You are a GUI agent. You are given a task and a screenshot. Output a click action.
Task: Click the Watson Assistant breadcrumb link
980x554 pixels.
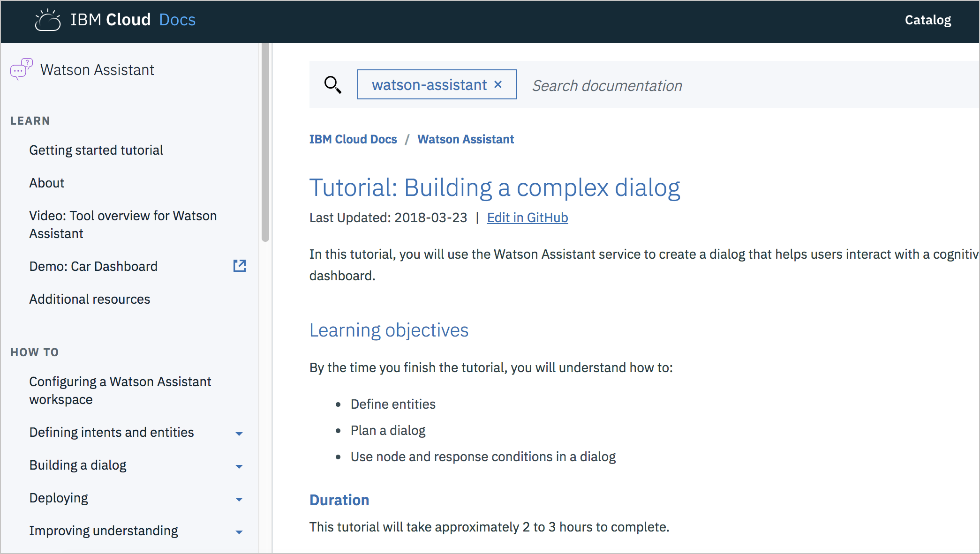pyautogui.click(x=466, y=139)
